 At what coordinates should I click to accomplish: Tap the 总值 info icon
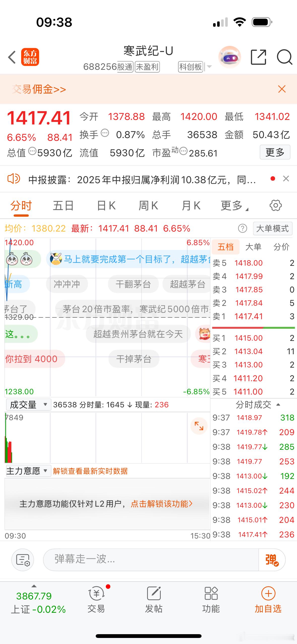click(x=32, y=151)
